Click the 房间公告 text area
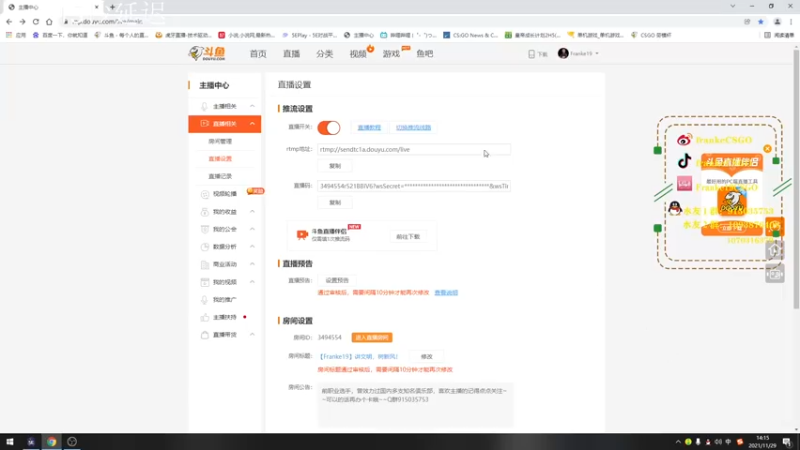The width and height of the screenshot is (800, 450). click(x=415, y=405)
